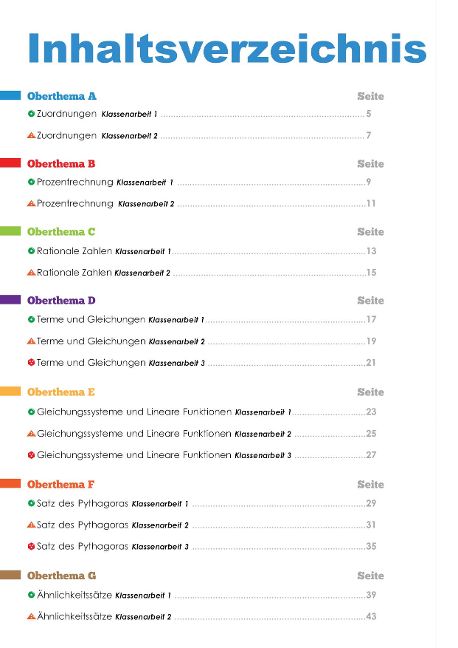Viewport: 458px width, 648px height.
Task: Click page number 39 for Ähnlichkeitssätze Klassenarbeit 1
Action: point(371,595)
